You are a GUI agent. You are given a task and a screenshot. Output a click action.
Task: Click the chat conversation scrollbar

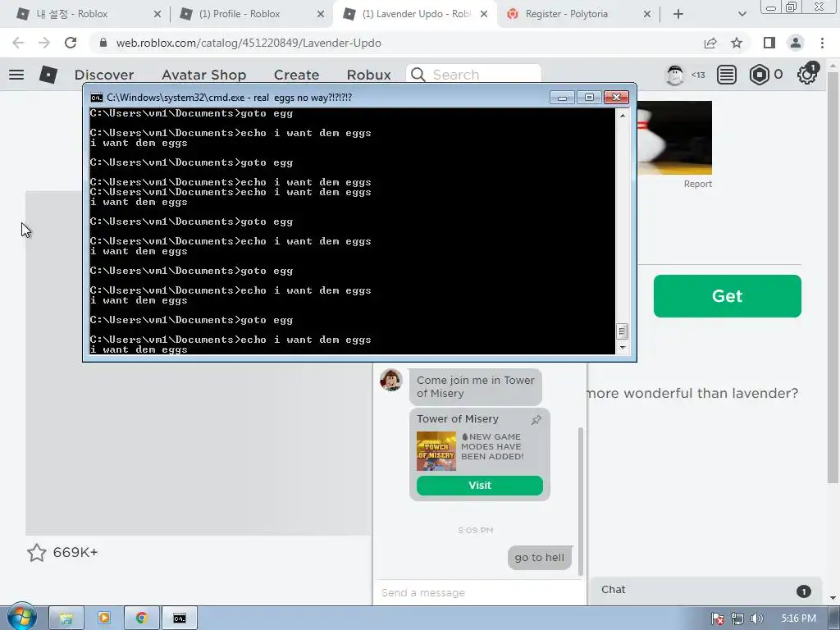pyautogui.click(x=580, y=501)
